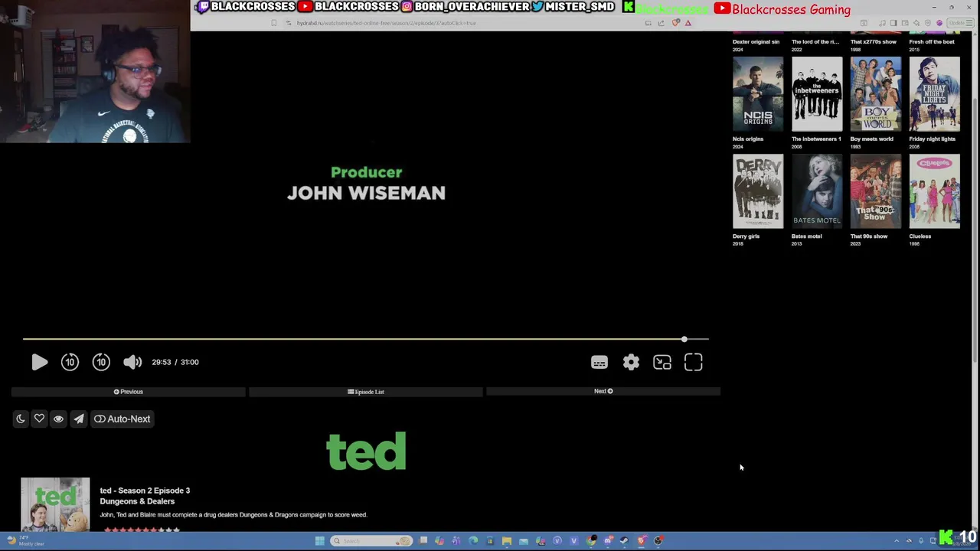Screen dimensions: 980x551
Task: Click the video progress bar knob
Action: pos(684,339)
